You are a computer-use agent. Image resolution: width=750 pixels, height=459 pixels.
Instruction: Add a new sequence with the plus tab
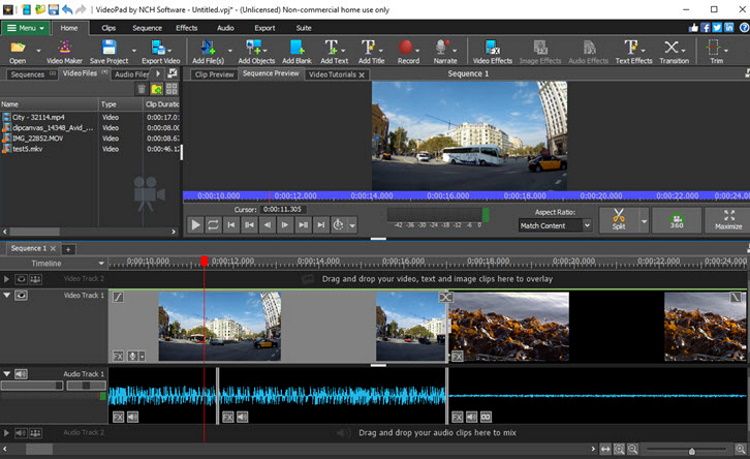point(68,249)
